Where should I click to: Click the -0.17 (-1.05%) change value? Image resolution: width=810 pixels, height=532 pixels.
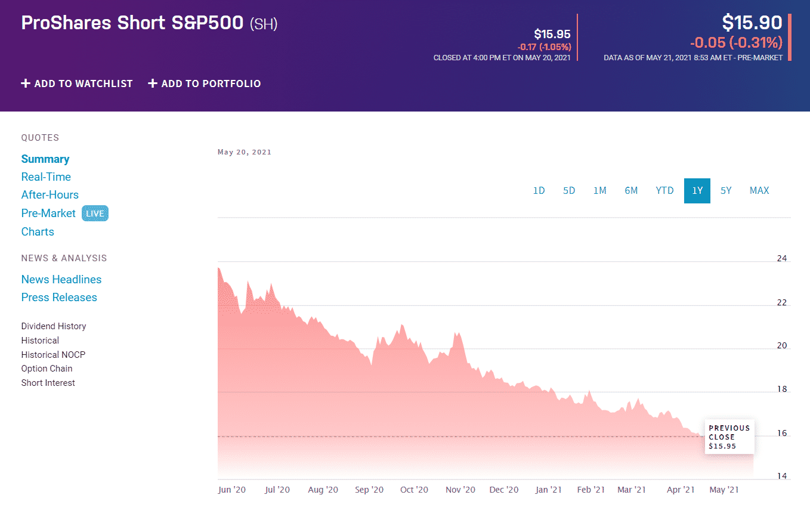coord(544,47)
